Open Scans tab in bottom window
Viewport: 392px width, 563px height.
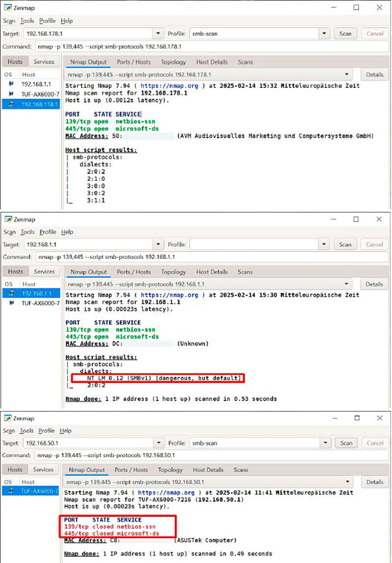[241, 470]
